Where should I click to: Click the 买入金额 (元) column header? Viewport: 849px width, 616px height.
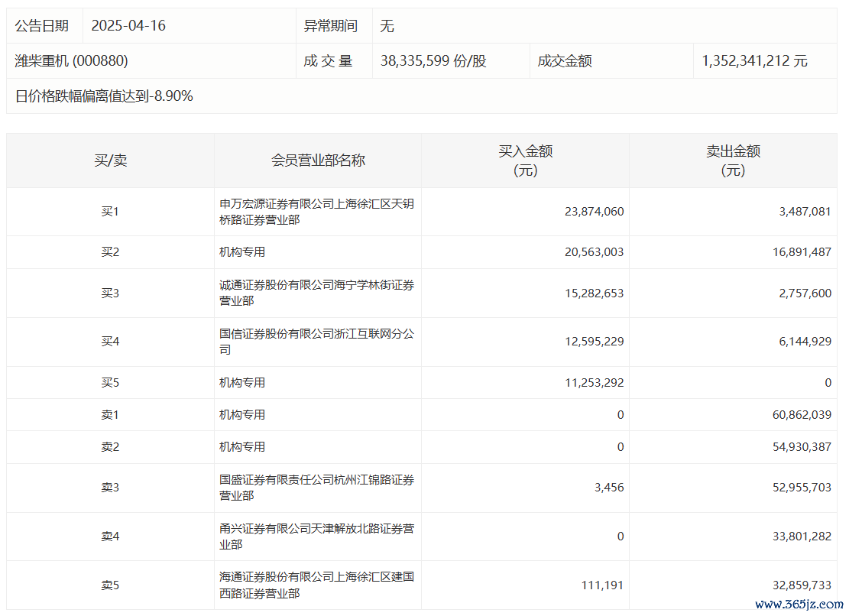pos(525,160)
